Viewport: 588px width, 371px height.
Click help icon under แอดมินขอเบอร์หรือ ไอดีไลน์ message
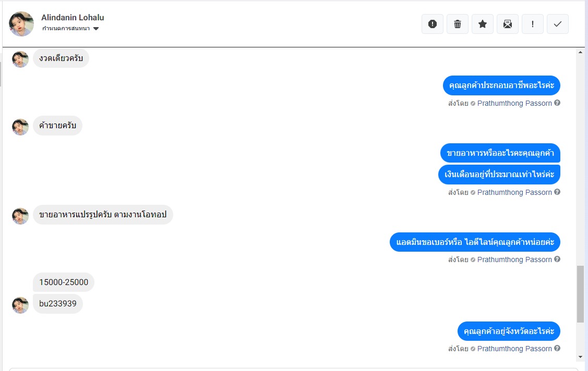click(x=557, y=259)
